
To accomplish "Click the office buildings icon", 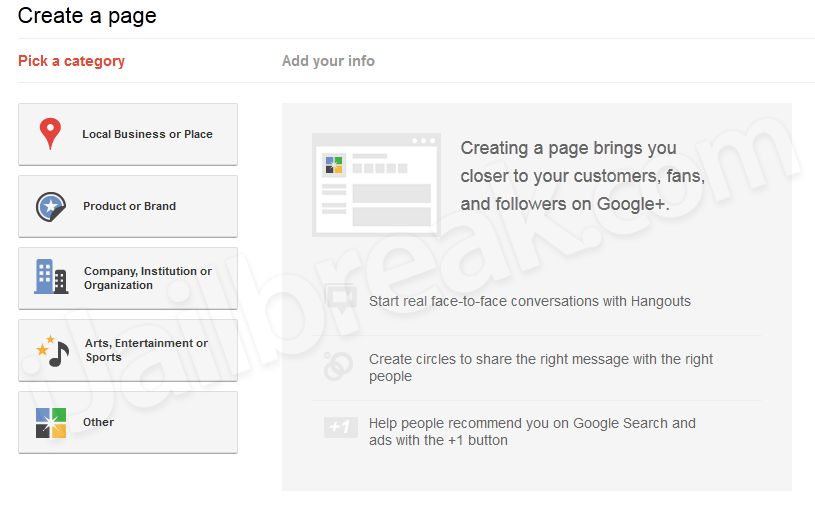I will [x=51, y=276].
